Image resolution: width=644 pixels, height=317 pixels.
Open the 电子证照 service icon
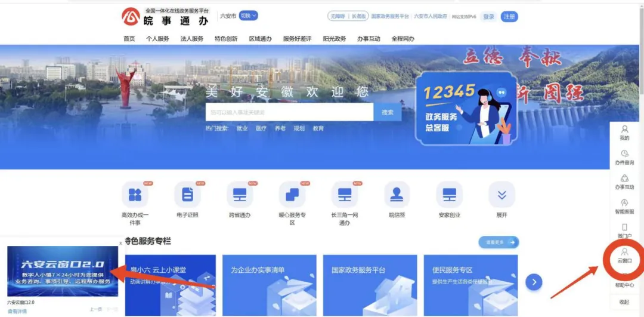187,195
